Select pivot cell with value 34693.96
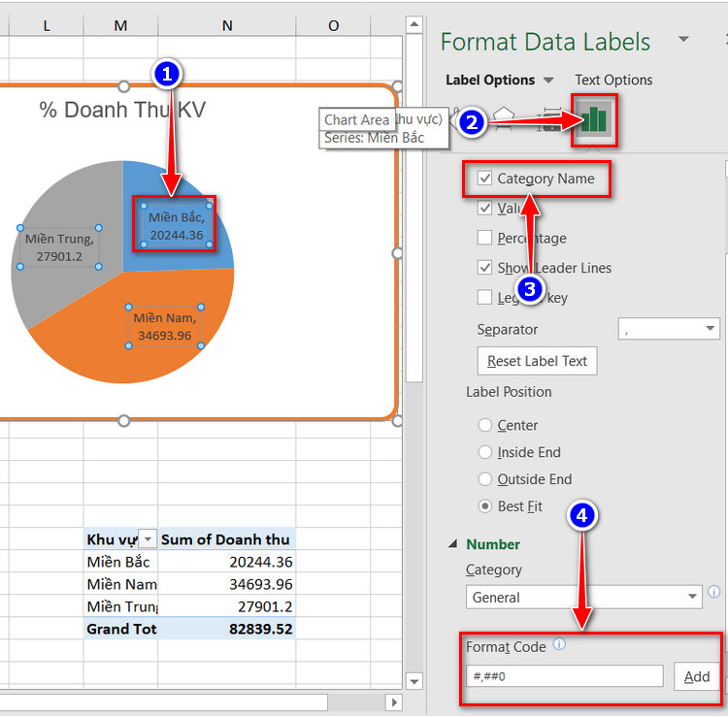 (x=226, y=584)
